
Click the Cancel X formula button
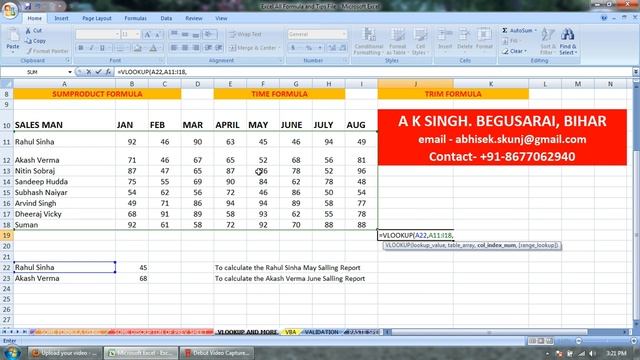[x=88, y=72]
